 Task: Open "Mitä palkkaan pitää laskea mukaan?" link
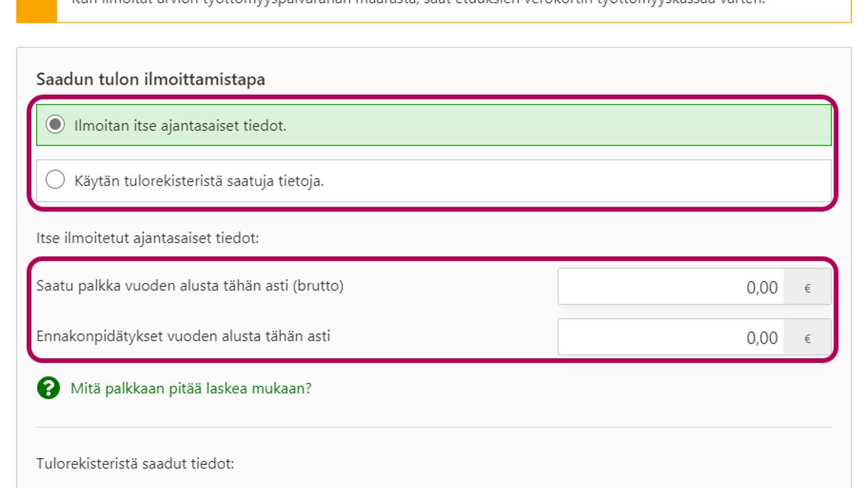click(191, 389)
